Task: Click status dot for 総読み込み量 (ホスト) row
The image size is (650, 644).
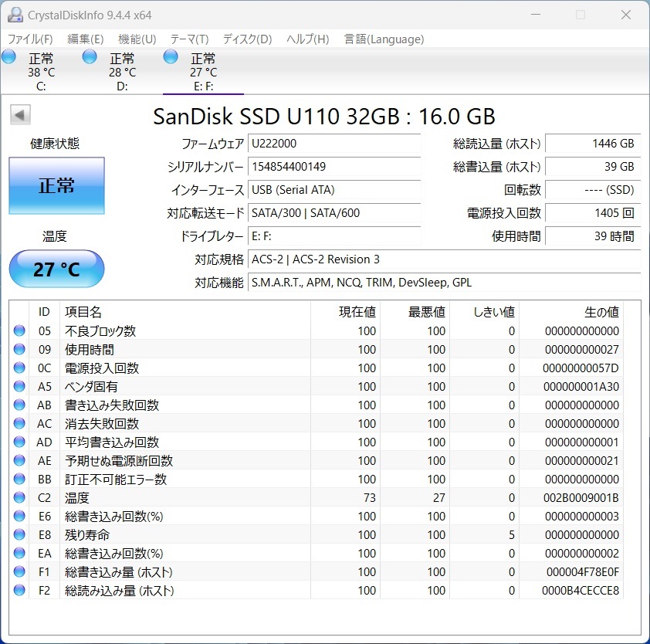Action: pyautogui.click(x=19, y=590)
